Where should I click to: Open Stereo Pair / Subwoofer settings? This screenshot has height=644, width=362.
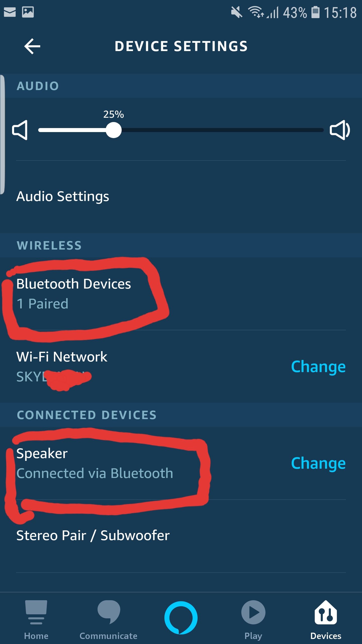click(93, 535)
